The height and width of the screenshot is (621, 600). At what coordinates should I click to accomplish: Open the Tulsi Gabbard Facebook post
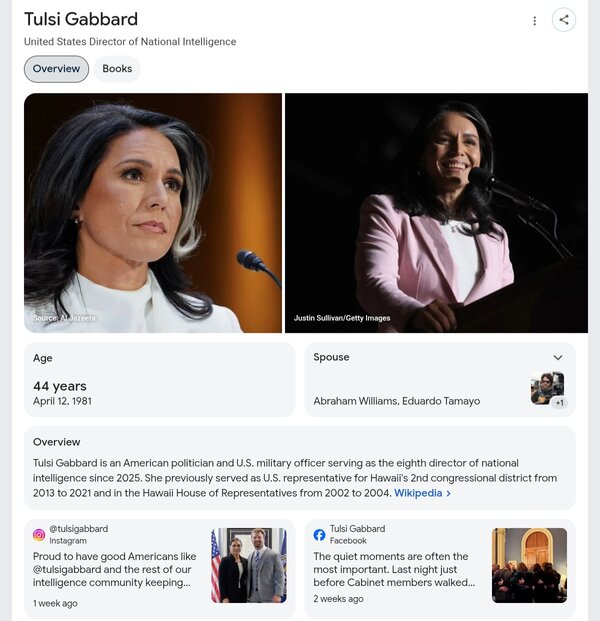440,567
